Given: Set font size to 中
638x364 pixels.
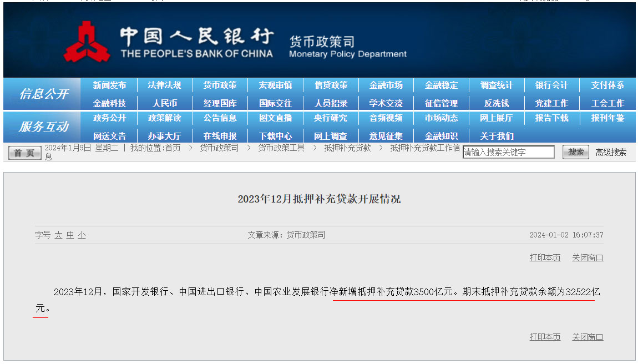Looking at the screenshot, I should [x=70, y=235].
